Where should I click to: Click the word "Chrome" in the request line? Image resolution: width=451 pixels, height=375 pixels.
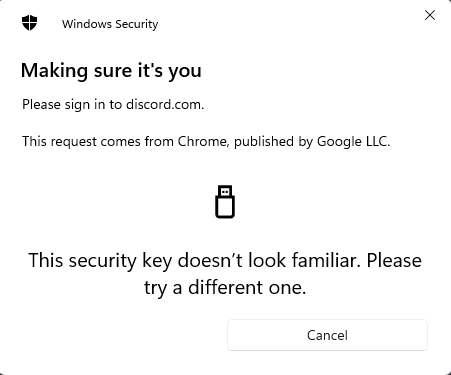(x=203, y=141)
